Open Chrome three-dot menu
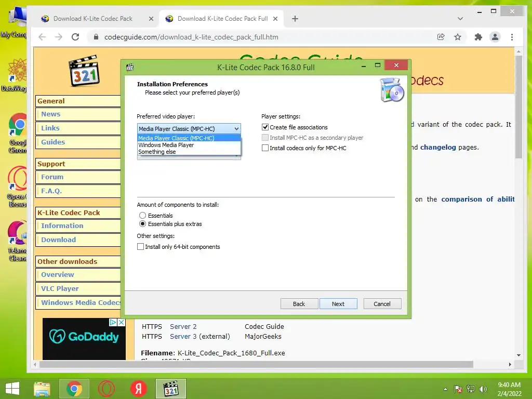 [512, 37]
